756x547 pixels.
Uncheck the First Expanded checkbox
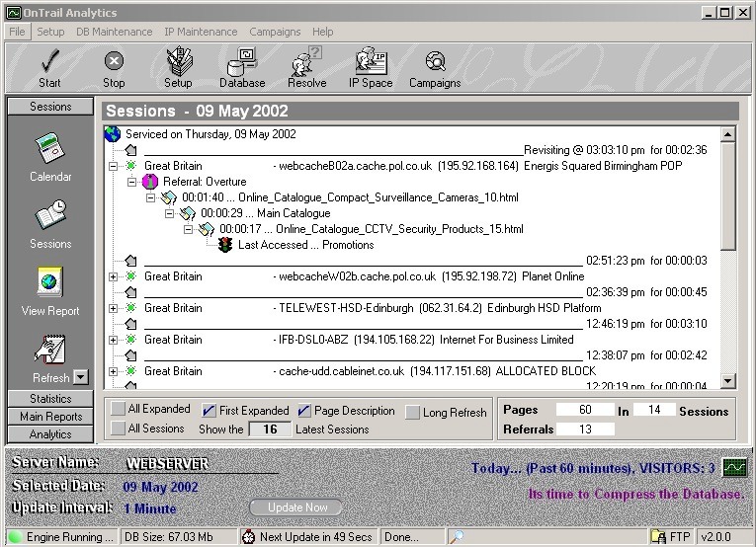click(x=209, y=411)
